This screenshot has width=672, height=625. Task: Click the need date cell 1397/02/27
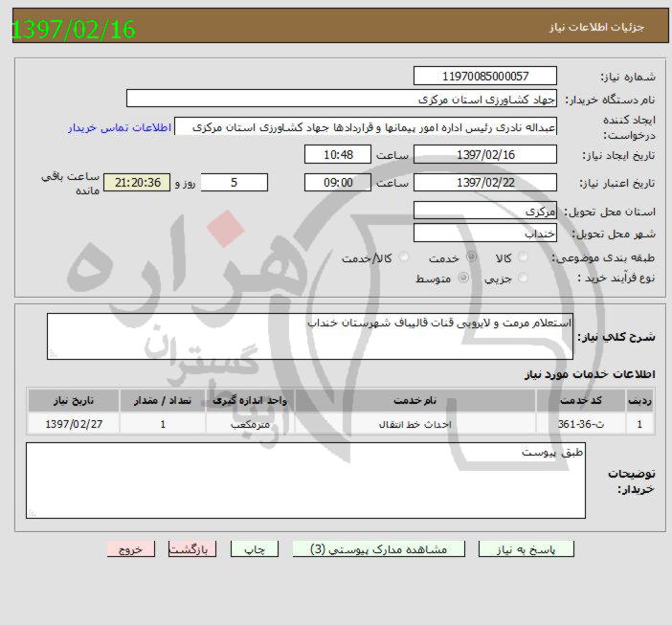point(74,424)
